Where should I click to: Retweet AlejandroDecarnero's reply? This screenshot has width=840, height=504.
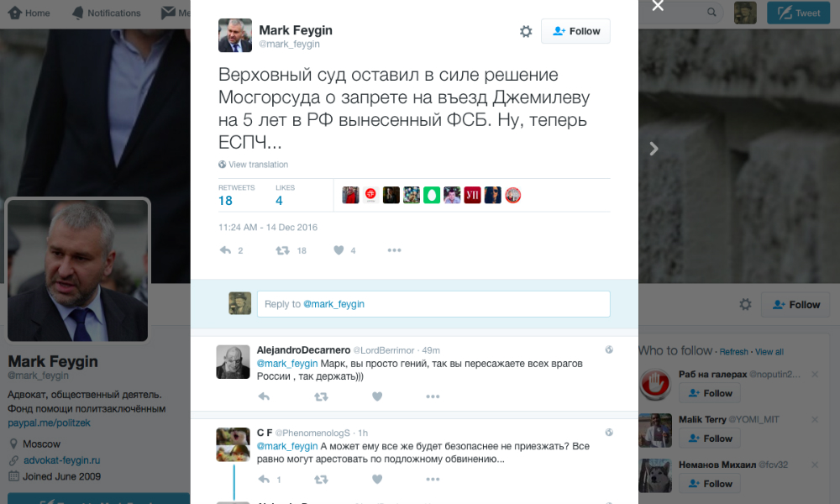[321, 396]
